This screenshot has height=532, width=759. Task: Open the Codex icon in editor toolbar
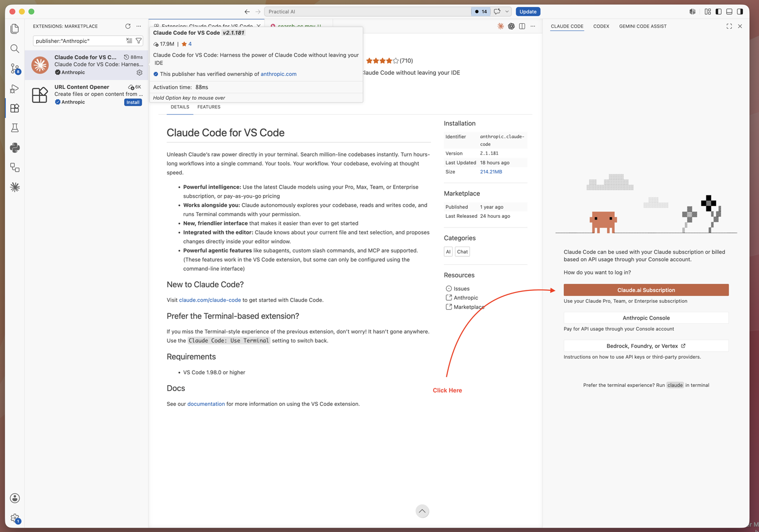pyautogui.click(x=511, y=26)
